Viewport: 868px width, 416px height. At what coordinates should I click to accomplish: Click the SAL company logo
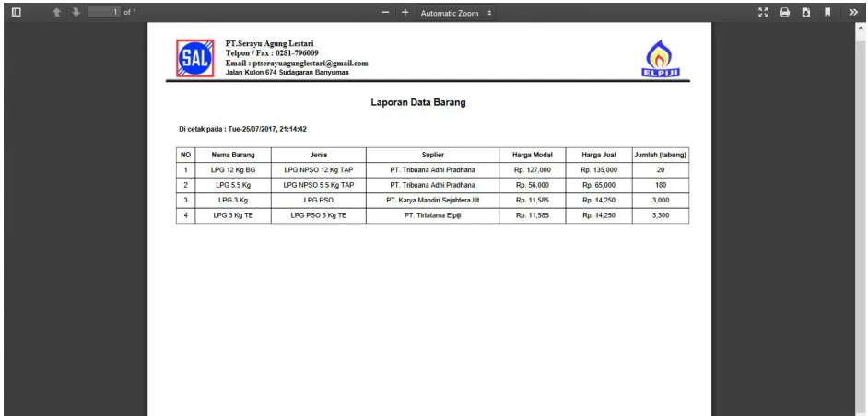194,58
